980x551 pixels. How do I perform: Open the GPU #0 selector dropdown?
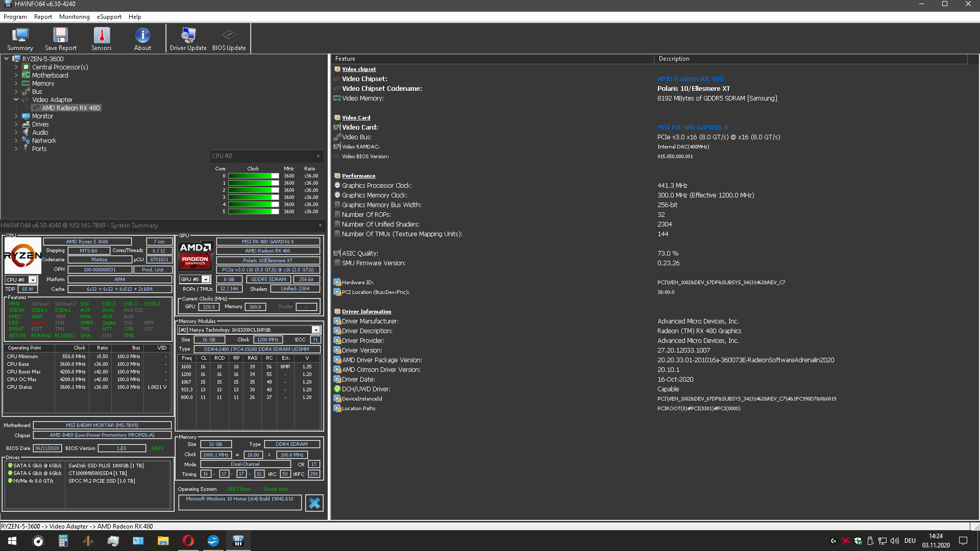coord(206,279)
